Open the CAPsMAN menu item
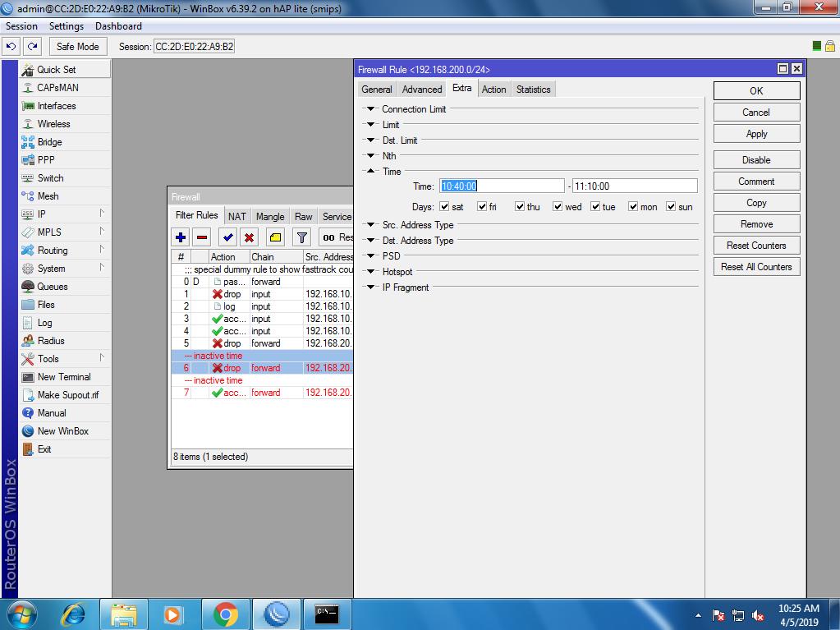This screenshot has height=630, width=840. [65, 88]
